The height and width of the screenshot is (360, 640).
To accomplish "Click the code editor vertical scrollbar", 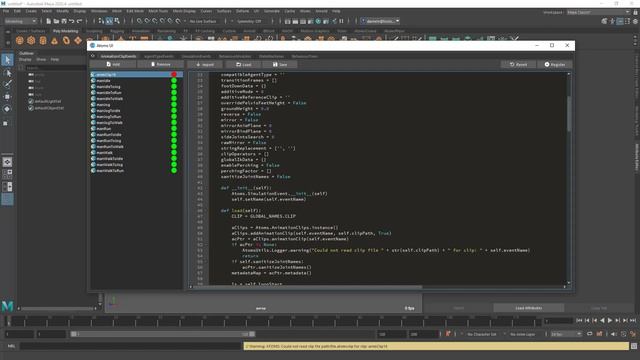I will pos(569,114).
